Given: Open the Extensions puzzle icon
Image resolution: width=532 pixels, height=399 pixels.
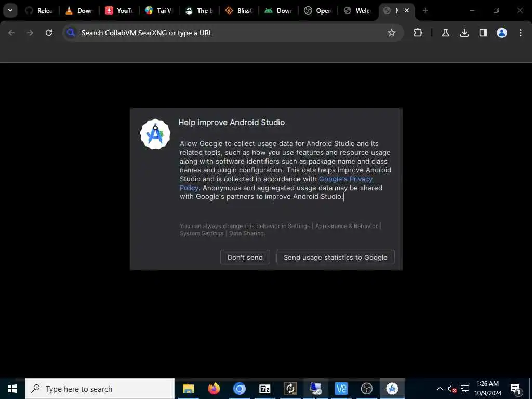Looking at the screenshot, I should [418, 33].
